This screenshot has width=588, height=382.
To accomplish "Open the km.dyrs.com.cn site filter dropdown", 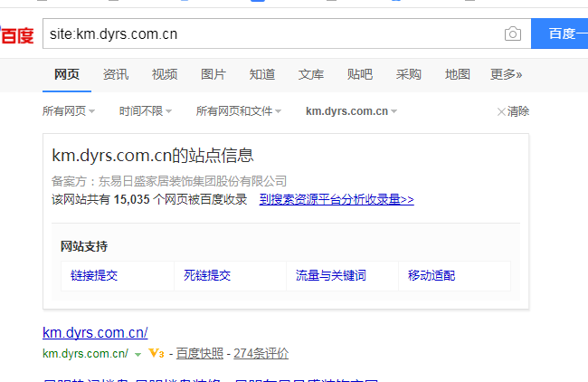I will pyautogui.click(x=351, y=111).
